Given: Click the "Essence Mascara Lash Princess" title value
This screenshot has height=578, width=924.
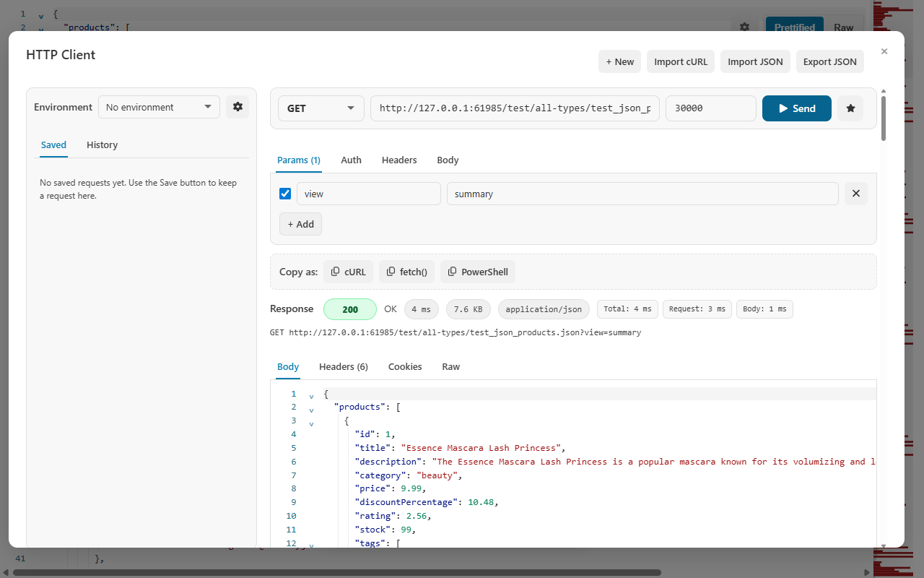Looking at the screenshot, I should [480, 448].
